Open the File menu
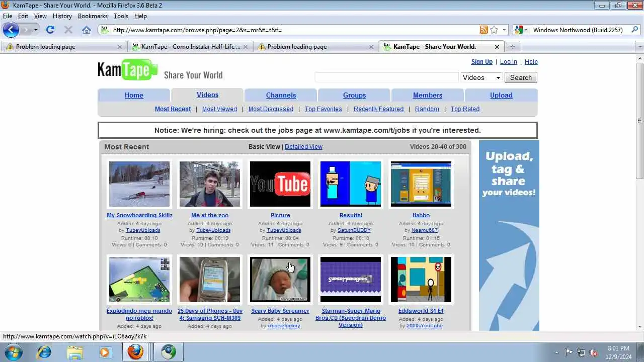The image size is (644, 362). tap(8, 16)
